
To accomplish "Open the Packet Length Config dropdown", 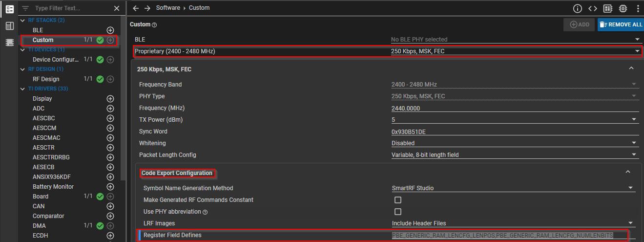I will [x=515, y=154].
